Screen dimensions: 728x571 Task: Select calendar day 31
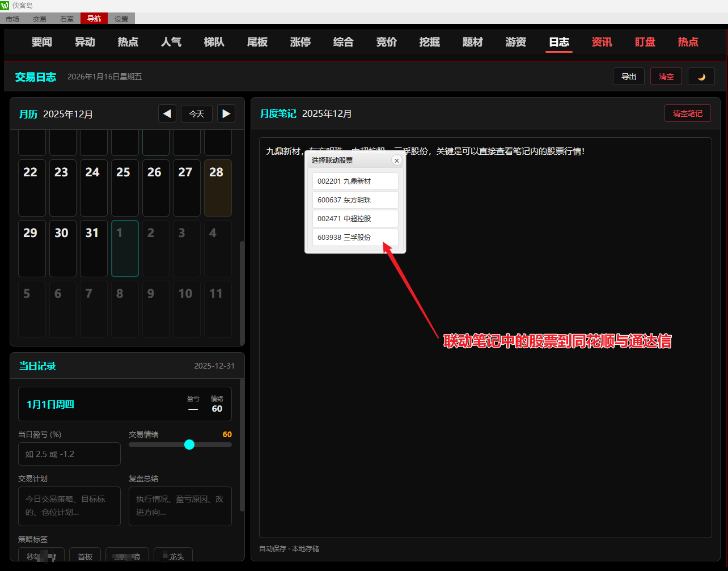94,248
